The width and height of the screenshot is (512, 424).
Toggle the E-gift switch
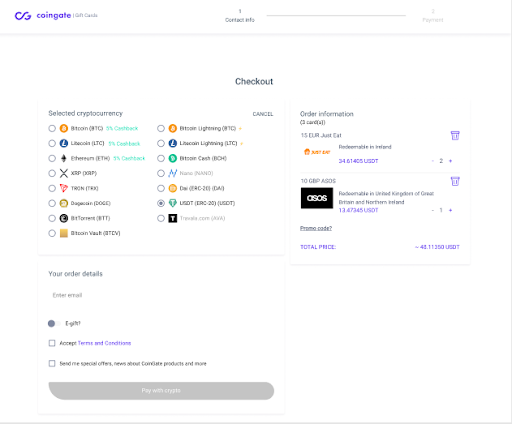[54, 323]
